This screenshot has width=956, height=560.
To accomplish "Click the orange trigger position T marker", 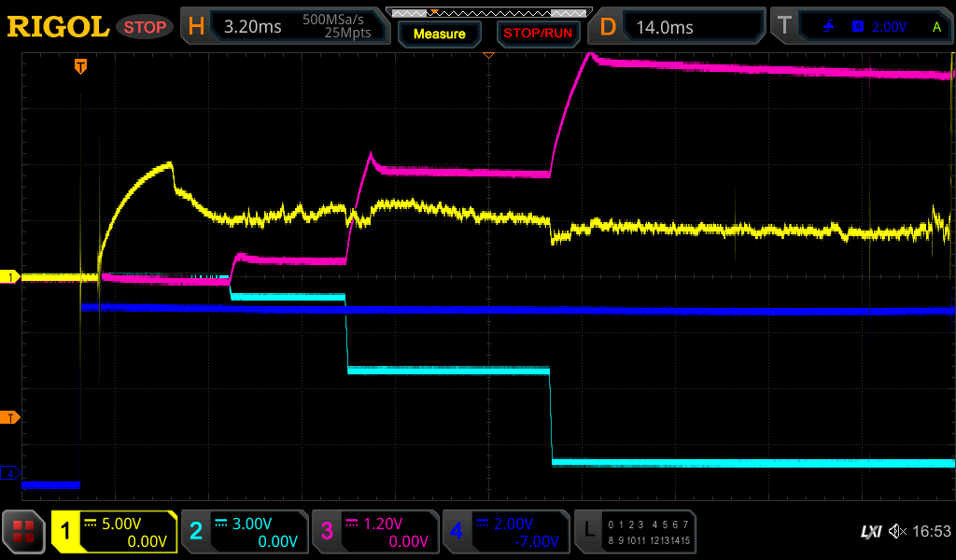I will 81,66.
